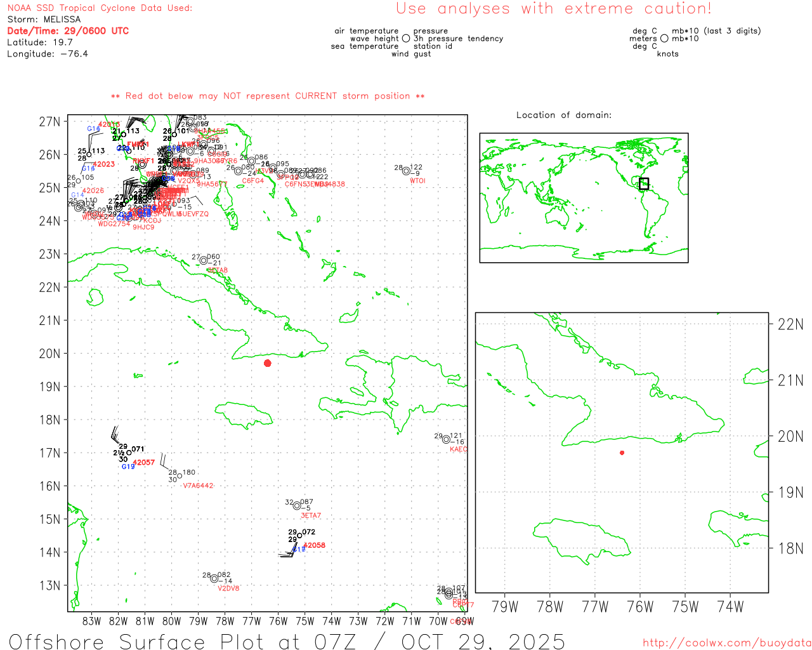Click the buoy 42058 red label
This screenshot has width=812, height=650.
[x=314, y=545]
